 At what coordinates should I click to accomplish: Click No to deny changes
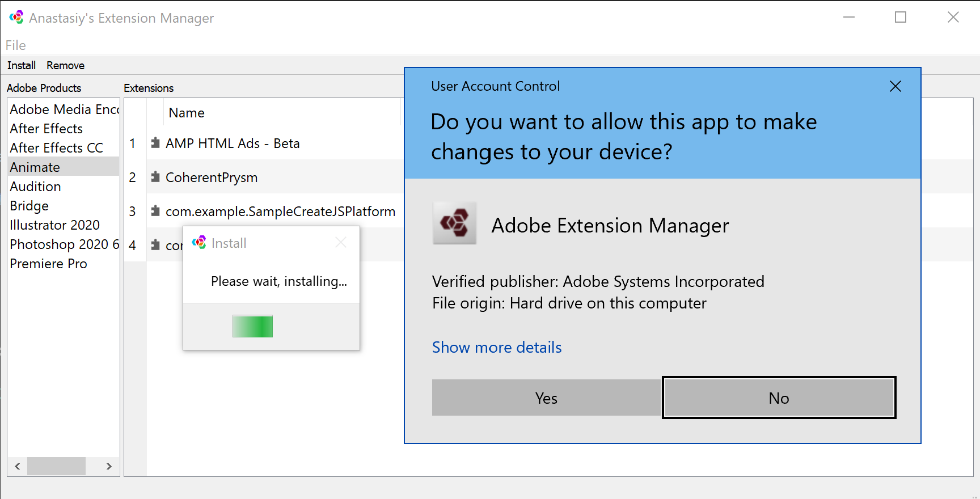[779, 397]
